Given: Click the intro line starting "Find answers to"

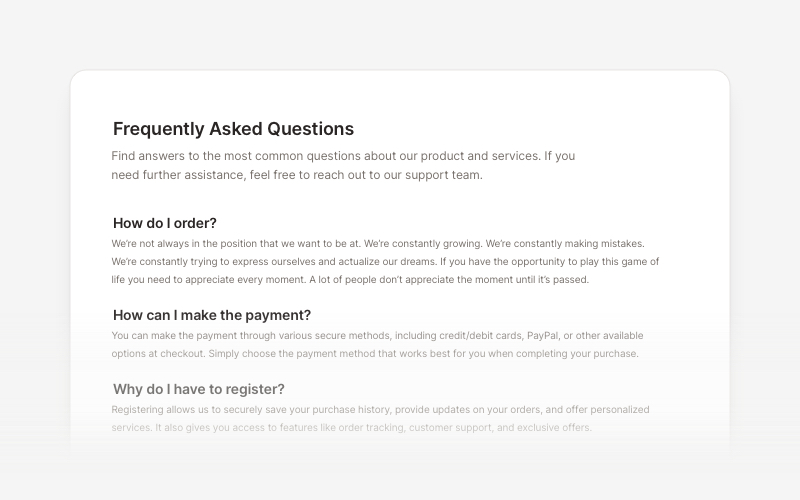Looking at the screenshot, I should coord(343,156).
